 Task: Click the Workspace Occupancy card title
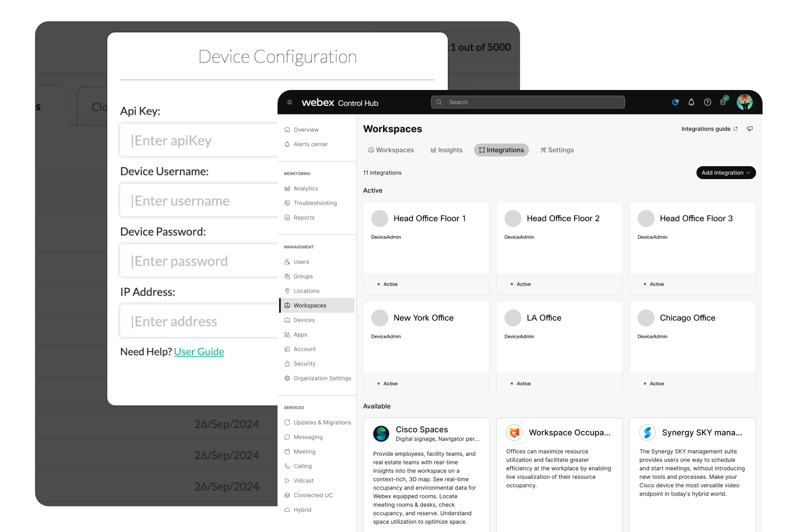pyautogui.click(x=570, y=433)
